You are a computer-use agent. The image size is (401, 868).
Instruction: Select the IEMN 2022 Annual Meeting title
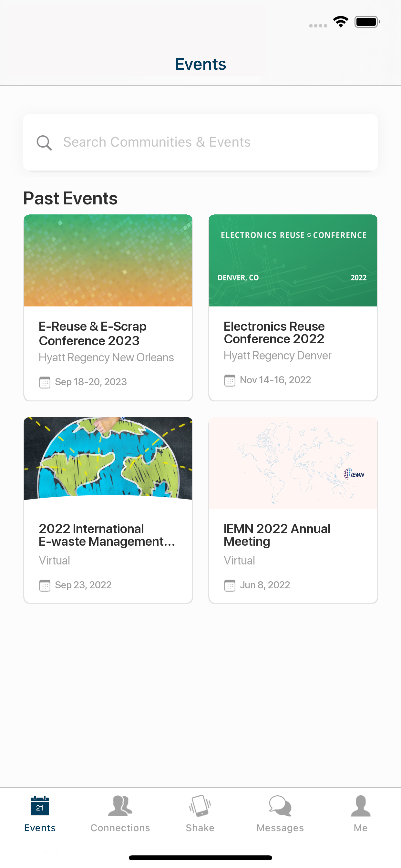[x=277, y=535]
